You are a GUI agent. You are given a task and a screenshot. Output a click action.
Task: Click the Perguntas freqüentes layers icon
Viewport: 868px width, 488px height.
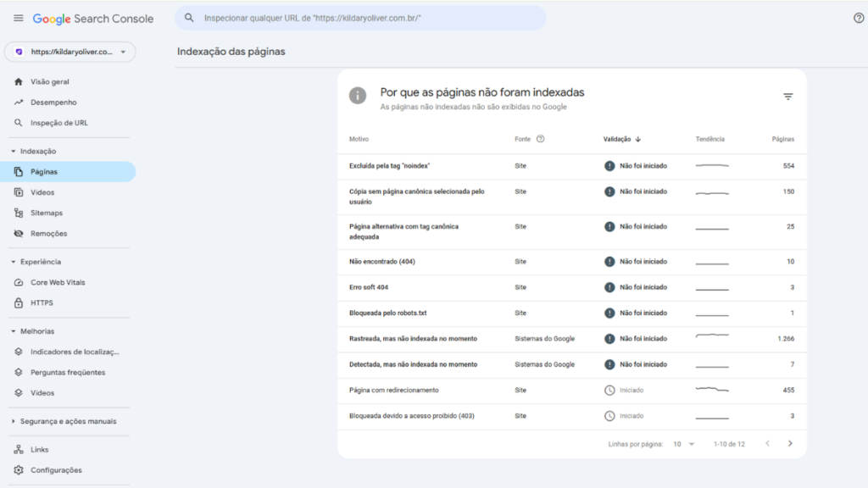[x=19, y=373]
